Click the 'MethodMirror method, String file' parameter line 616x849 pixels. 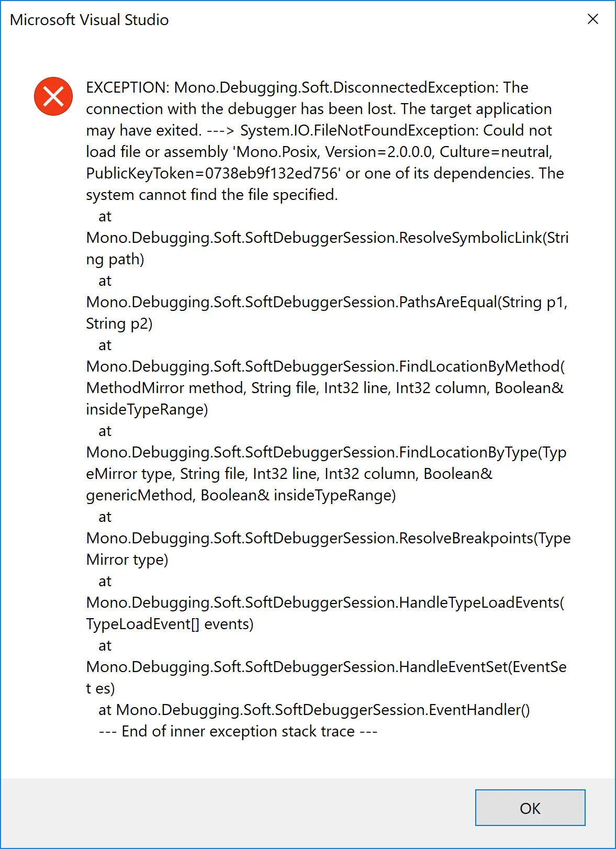(x=325, y=388)
